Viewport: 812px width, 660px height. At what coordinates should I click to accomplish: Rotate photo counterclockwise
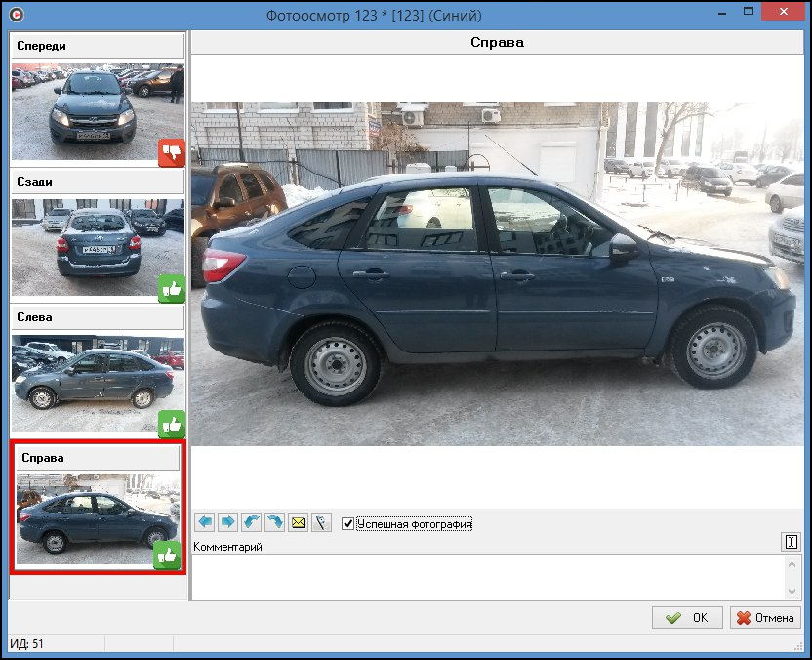251,523
